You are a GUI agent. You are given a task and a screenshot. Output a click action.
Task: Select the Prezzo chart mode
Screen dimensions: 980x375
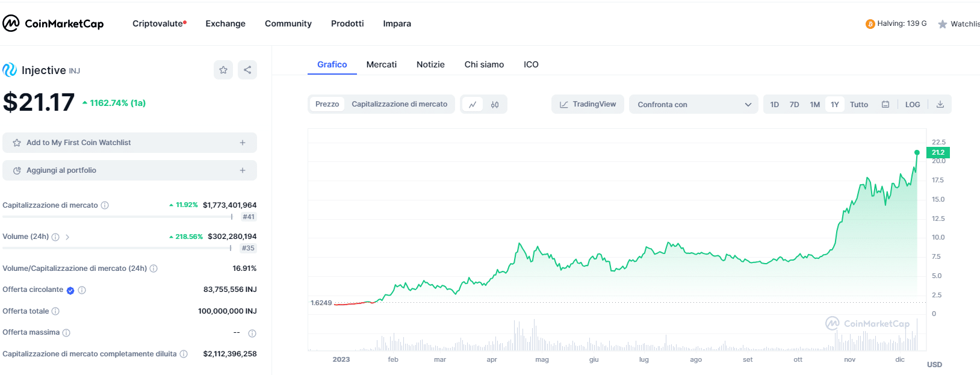[x=327, y=104]
